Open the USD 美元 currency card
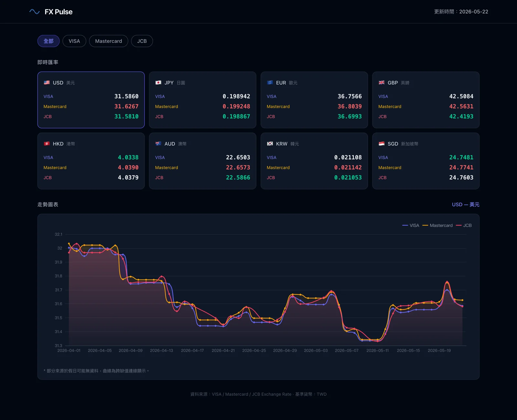The image size is (517, 420). 91,100
